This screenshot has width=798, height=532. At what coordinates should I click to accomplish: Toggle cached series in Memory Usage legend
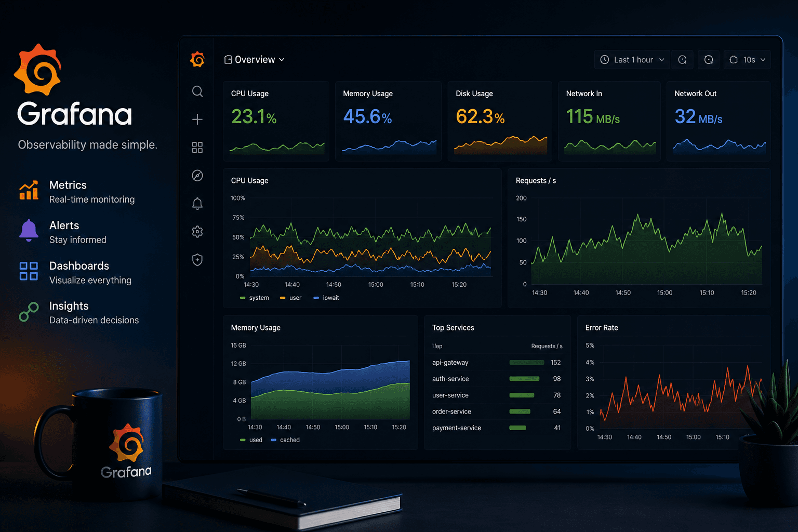(285, 440)
